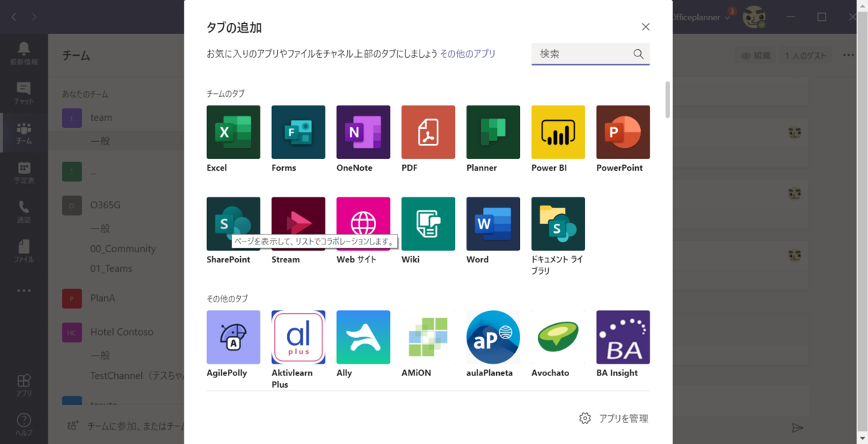Image resolution: width=868 pixels, height=444 pixels.
Task: Pick the ドキュメント ライブラリ app icon
Action: tap(558, 224)
